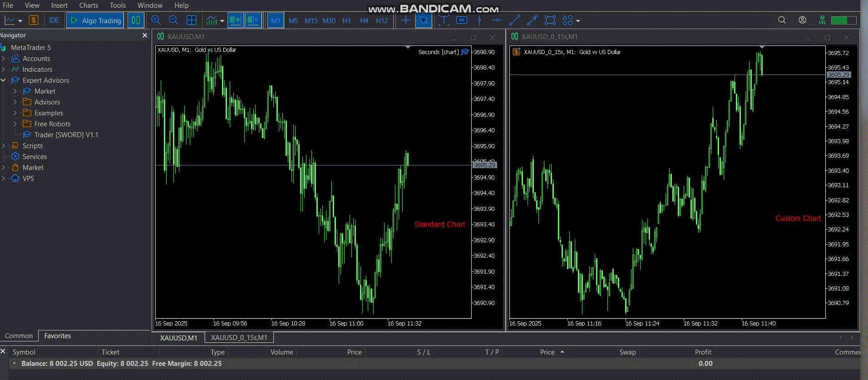Select the H1 timeframe button
The height and width of the screenshot is (380, 868).
[346, 21]
